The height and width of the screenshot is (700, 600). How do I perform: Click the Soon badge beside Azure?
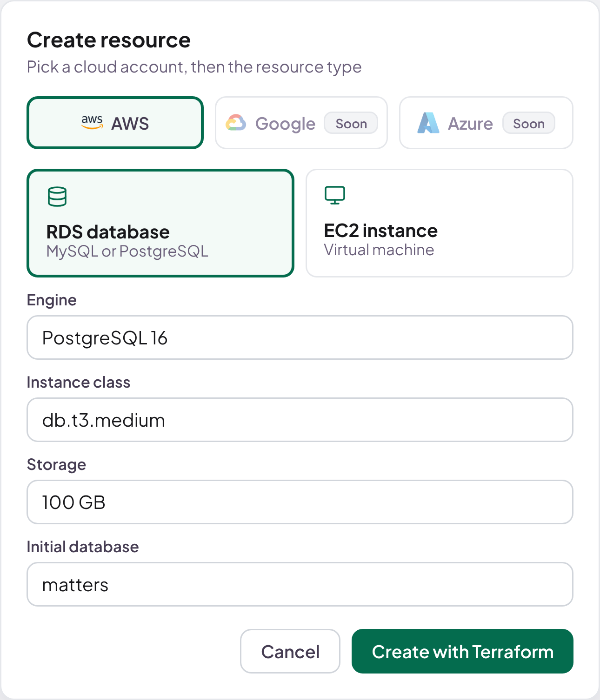529,123
